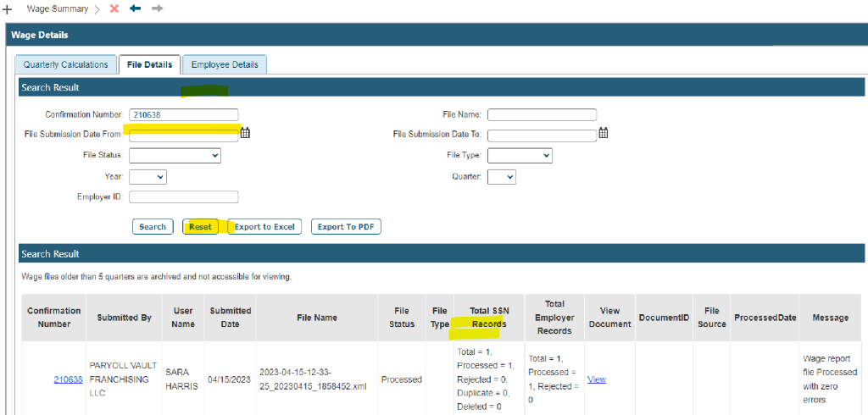
Task: Click the Wage Details panel title
Action: (x=40, y=35)
